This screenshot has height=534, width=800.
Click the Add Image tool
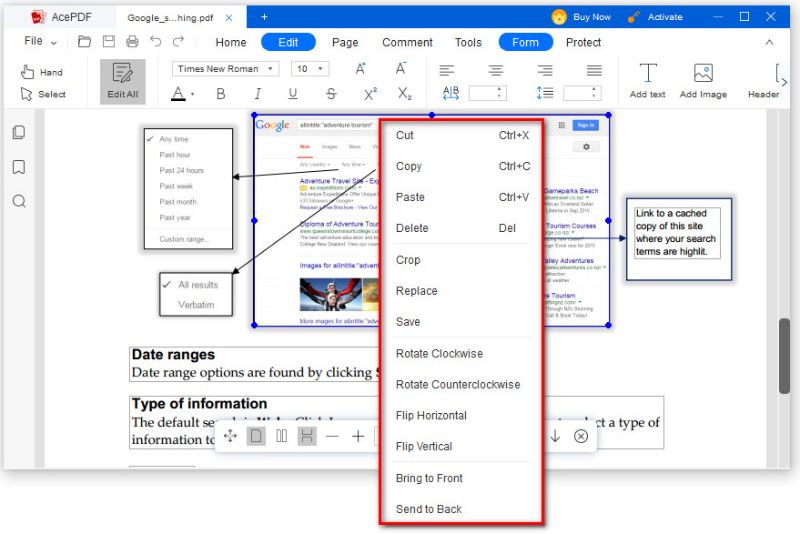703,81
